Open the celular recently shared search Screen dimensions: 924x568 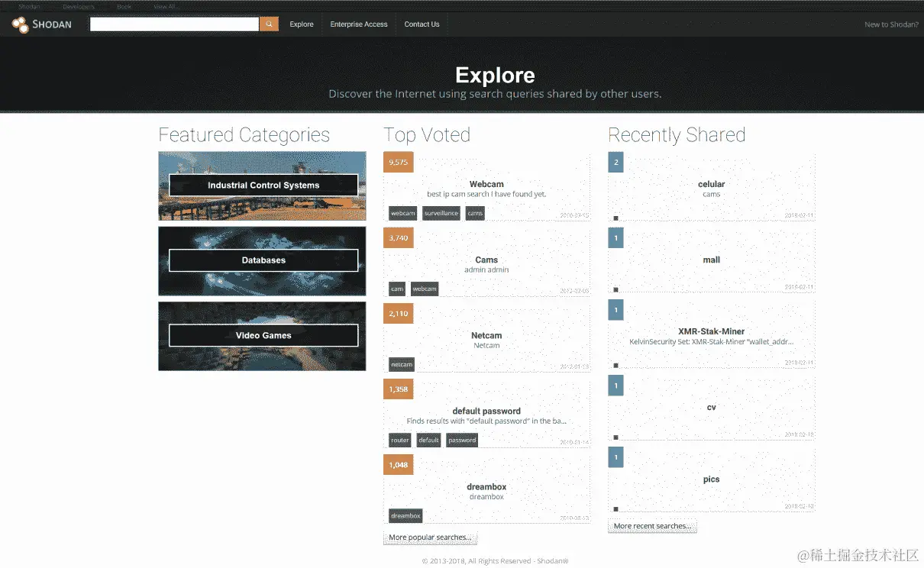pyautogui.click(x=711, y=184)
